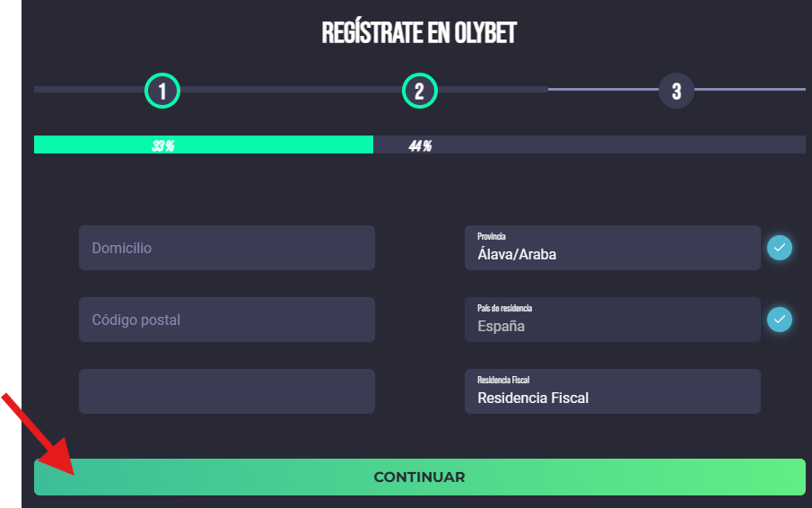Click the green 33 % progress segment

coord(204,145)
